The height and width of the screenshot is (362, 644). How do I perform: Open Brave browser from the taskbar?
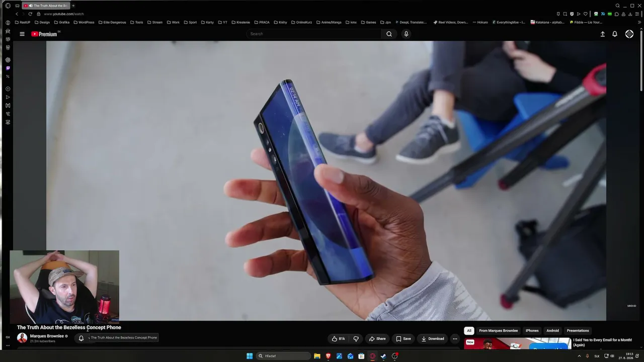click(x=328, y=356)
